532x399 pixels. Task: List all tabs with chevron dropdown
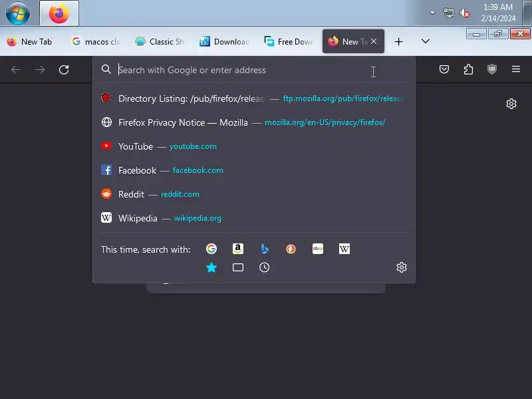(x=425, y=41)
